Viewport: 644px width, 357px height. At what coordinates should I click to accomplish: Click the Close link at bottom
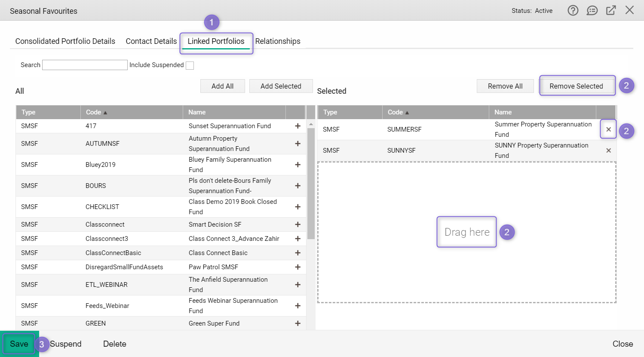pos(623,344)
